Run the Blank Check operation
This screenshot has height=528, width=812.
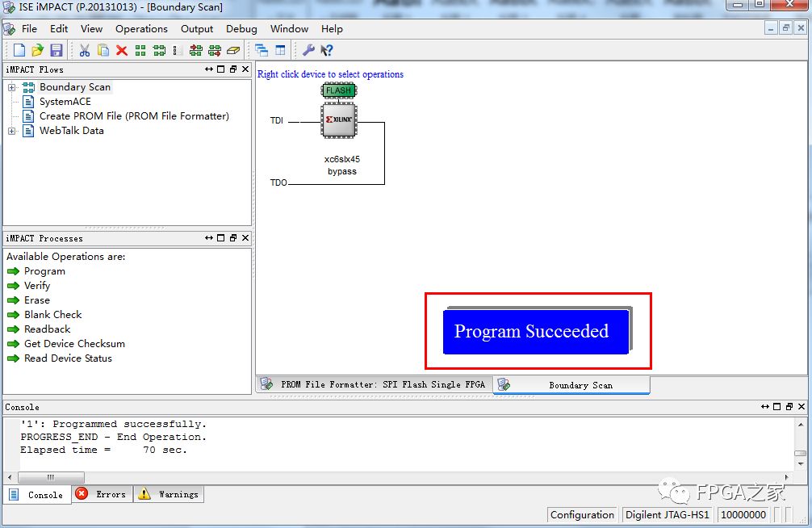tap(52, 315)
